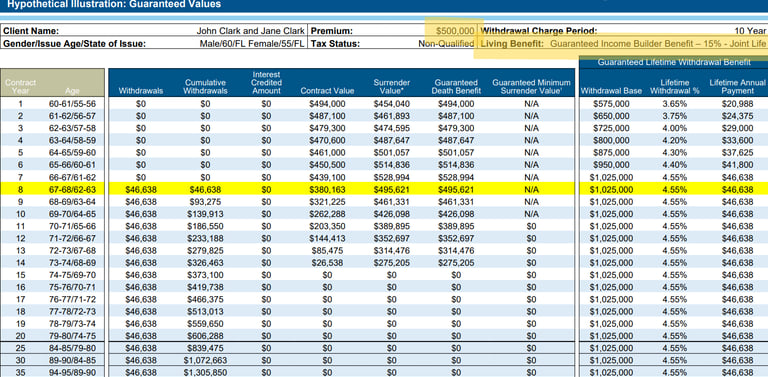The width and height of the screenshot is (768, 377).
Task: Select Guaranteed Minimum Surrender Value header
Action: pos(531,87)
